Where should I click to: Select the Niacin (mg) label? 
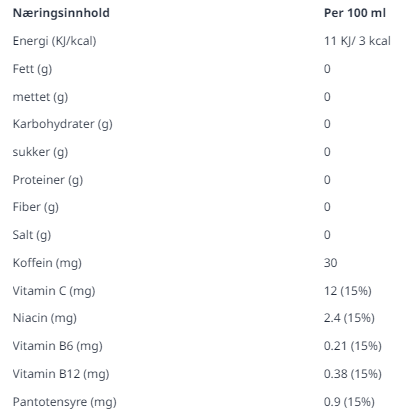[x=45, y=318]
